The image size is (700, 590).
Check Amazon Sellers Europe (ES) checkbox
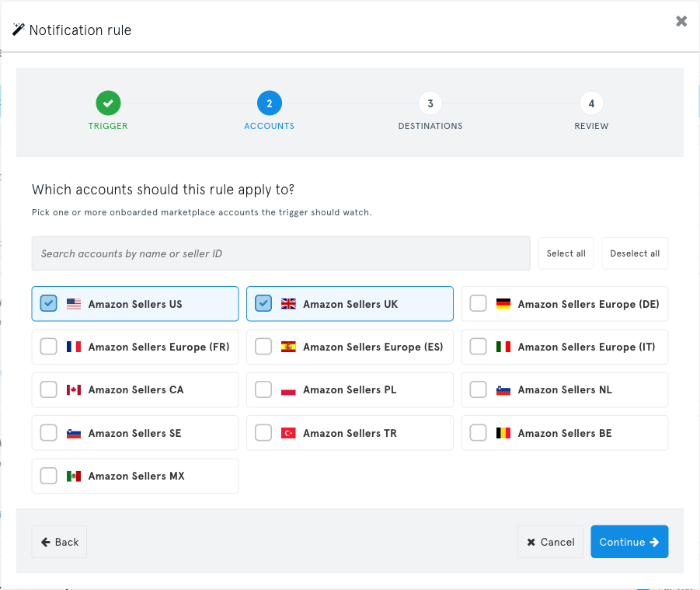pyautogui.click(x=263, y=346)
